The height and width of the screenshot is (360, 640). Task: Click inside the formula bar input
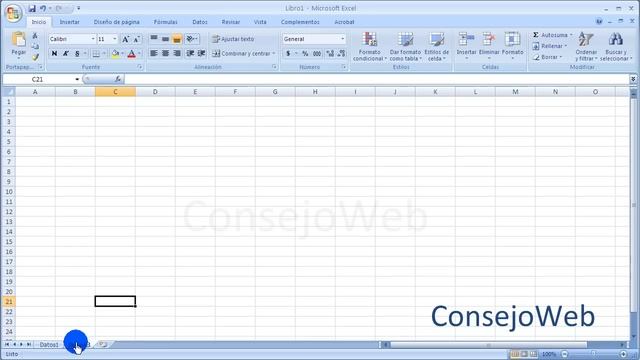pos(376,79)
